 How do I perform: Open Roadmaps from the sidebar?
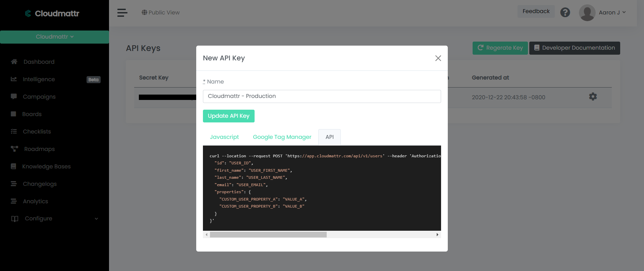(x=40, y=149)
